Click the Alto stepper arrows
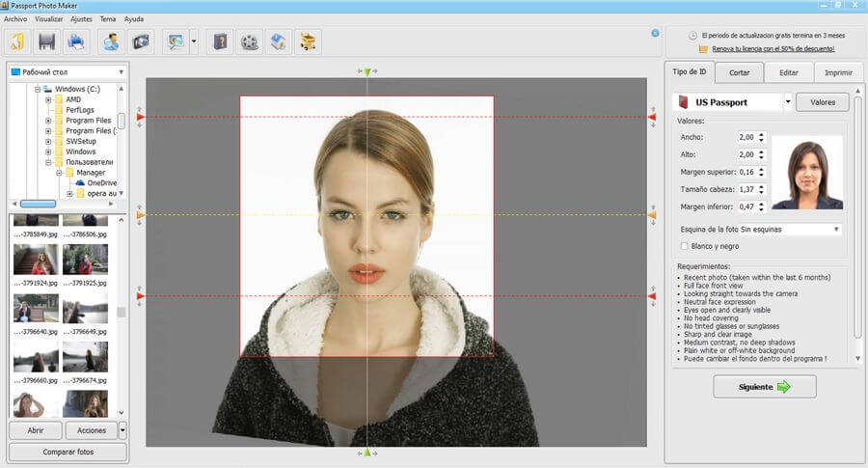Screen dimensions: 868x468 click(x=761, y=154)
